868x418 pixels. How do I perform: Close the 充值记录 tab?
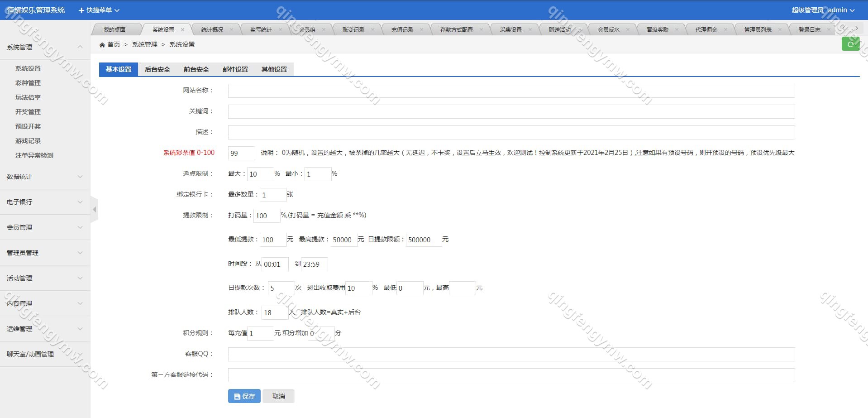pyautogui.click(x=421, y=30)
